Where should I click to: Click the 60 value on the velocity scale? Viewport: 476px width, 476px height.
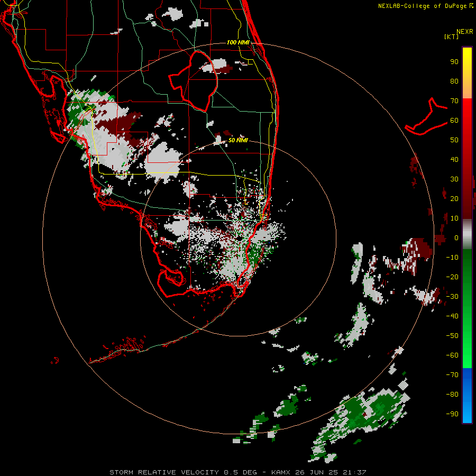tap(454, 121)
